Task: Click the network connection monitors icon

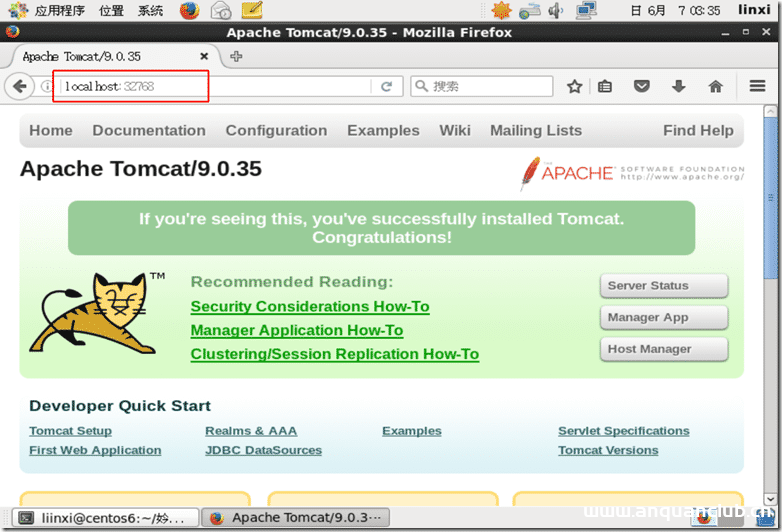Action: (x=586, y=10)
